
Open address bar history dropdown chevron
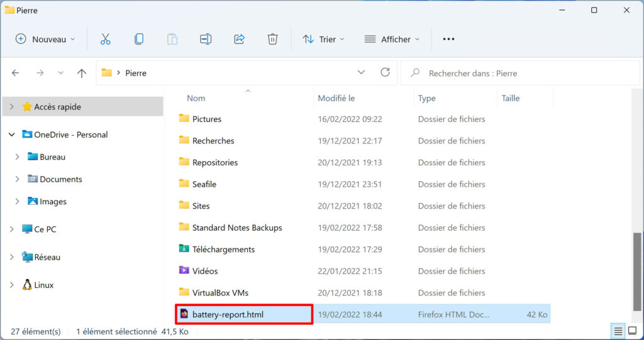coord(361,72)
